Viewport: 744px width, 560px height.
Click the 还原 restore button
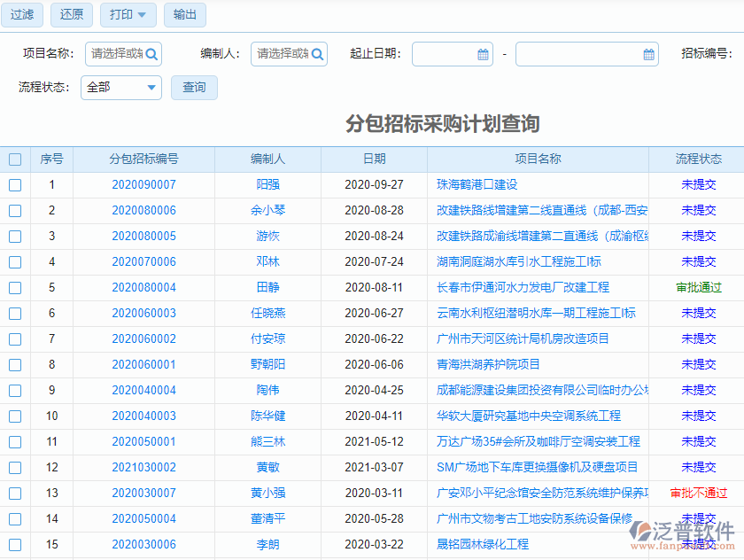[x=71, y=15]
